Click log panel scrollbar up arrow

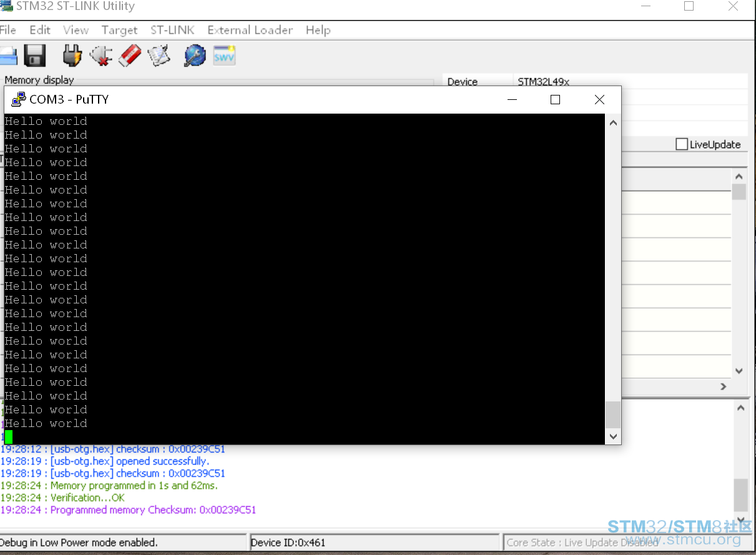click(x=740, y=408)
